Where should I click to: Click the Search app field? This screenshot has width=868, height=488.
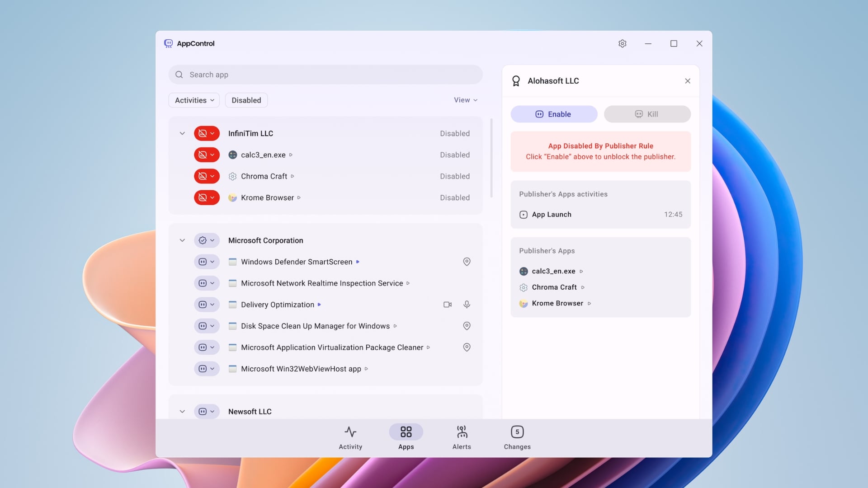(325, 75)
